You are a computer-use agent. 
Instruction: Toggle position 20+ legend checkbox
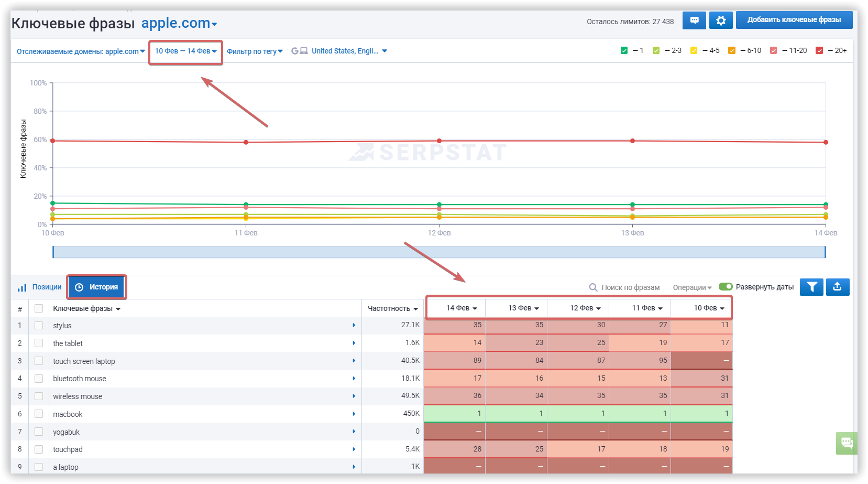(x=819, y=50)
